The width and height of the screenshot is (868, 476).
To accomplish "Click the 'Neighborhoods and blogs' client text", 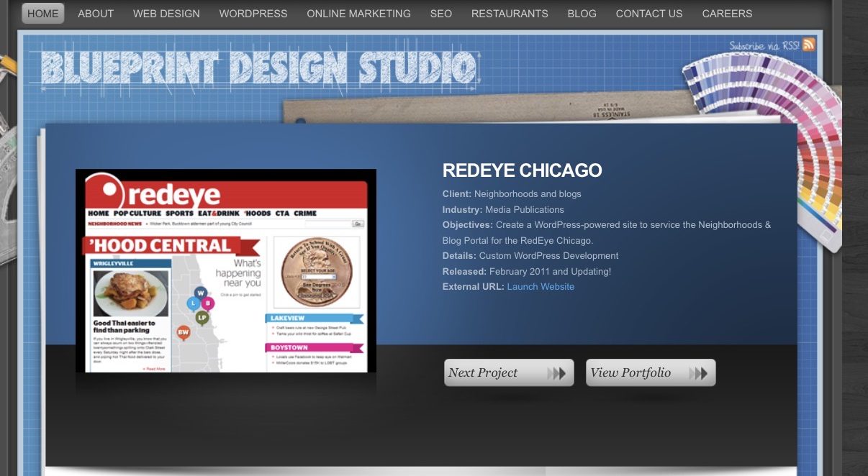I will click(528, 194).
